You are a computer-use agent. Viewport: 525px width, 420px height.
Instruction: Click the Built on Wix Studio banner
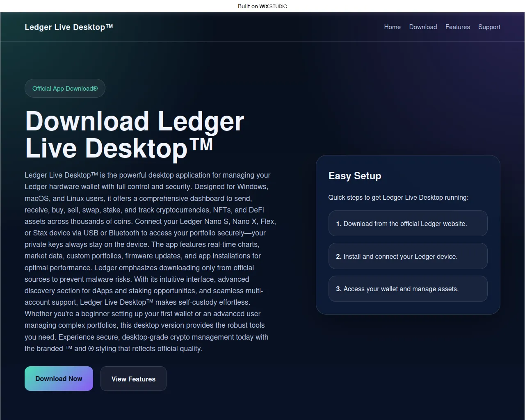click(262, 6)
